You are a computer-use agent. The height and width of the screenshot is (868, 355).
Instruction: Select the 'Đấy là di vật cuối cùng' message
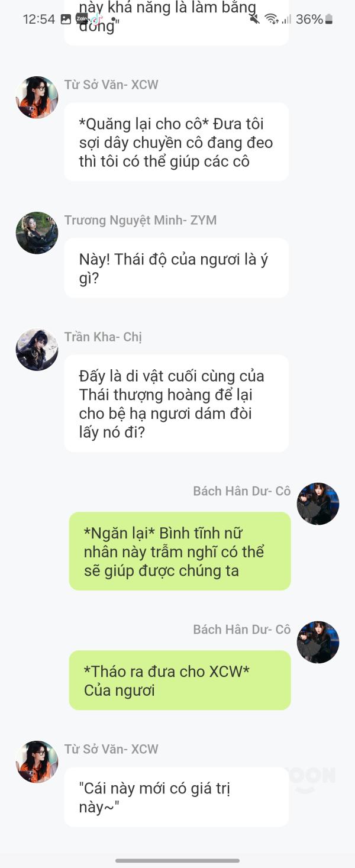176,404
